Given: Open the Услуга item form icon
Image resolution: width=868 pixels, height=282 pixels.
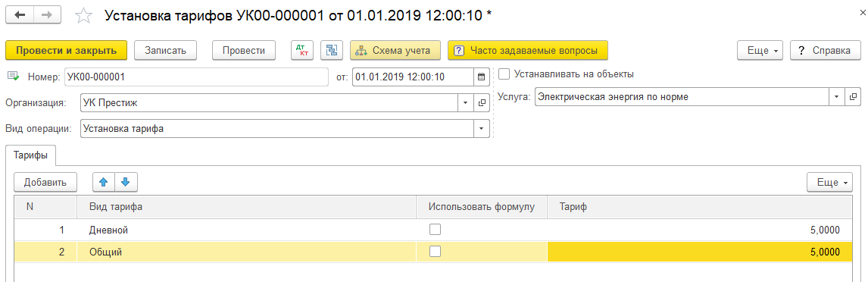Looking at the screenshot, I should 854,98.
